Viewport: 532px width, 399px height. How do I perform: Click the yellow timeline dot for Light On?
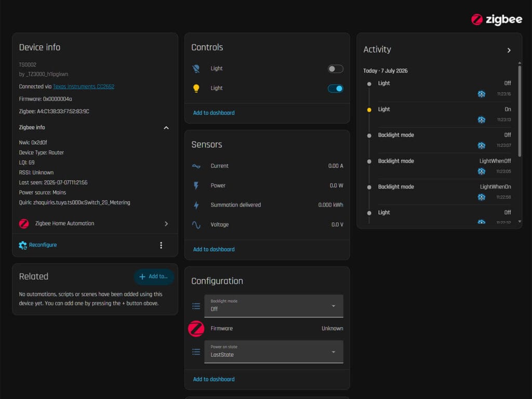pos(369,110)
